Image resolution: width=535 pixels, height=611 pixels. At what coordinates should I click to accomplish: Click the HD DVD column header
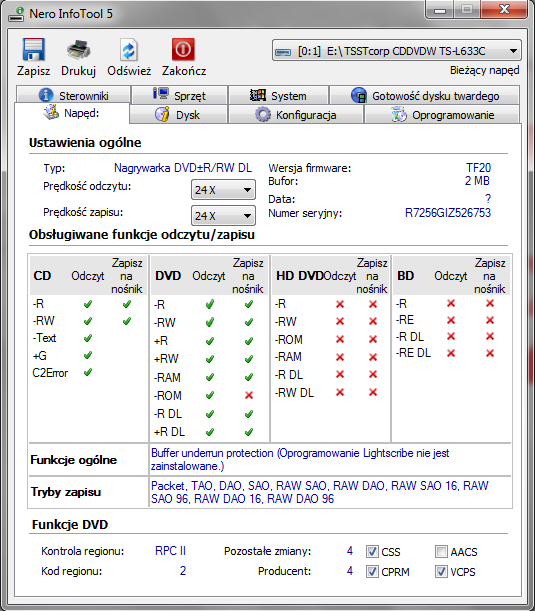click(x=300, y=276)
